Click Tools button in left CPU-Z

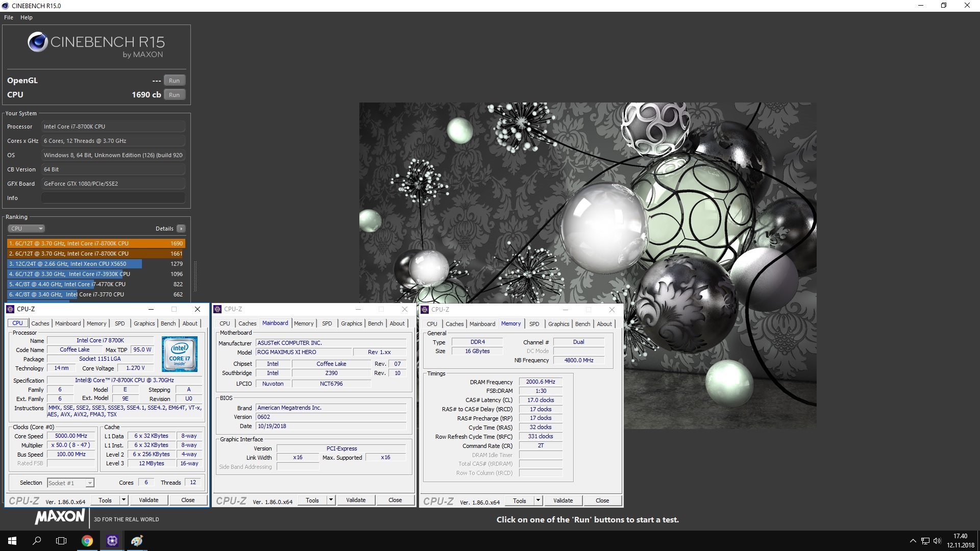[105, 500]
